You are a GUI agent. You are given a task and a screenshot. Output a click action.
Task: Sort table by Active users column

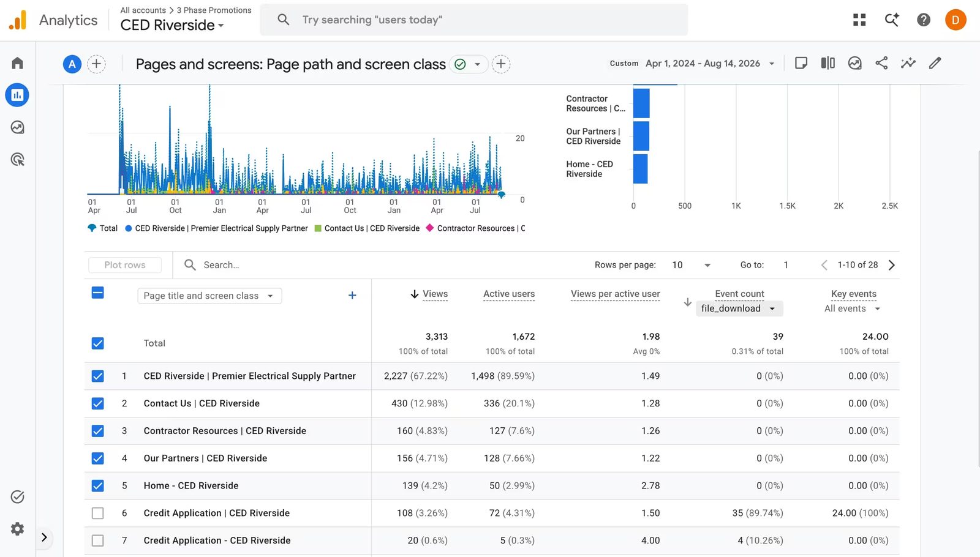tap(509, 294)
